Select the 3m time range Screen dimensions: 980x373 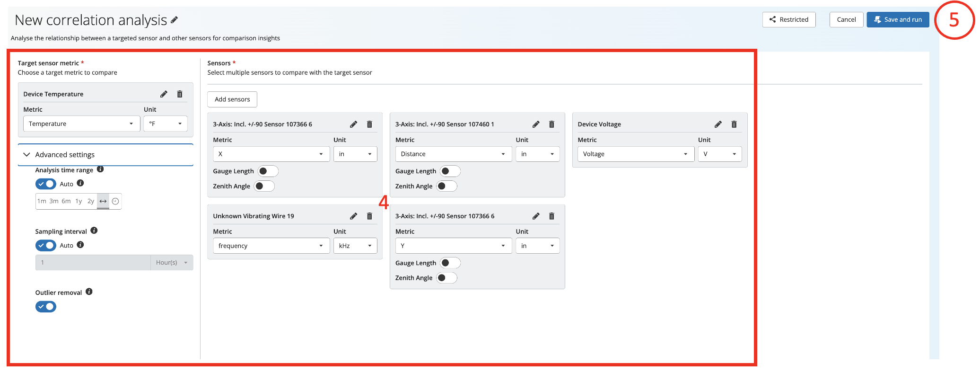(54, 201)
